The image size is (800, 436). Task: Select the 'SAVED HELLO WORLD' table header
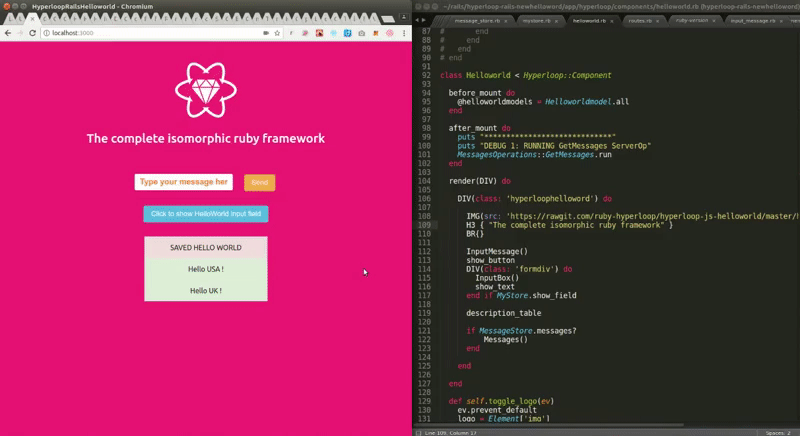pyautogui.click(x=206, y=247)
